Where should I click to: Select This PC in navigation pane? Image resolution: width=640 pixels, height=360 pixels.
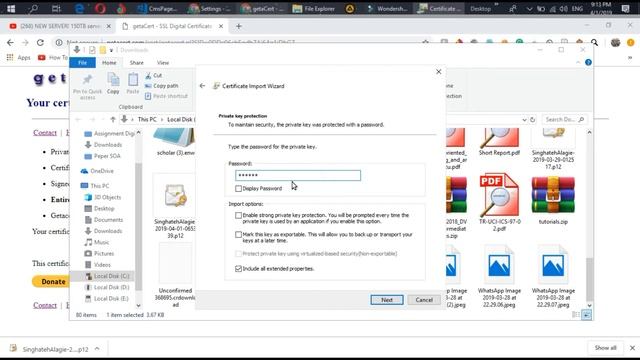(x=95, y=186)
